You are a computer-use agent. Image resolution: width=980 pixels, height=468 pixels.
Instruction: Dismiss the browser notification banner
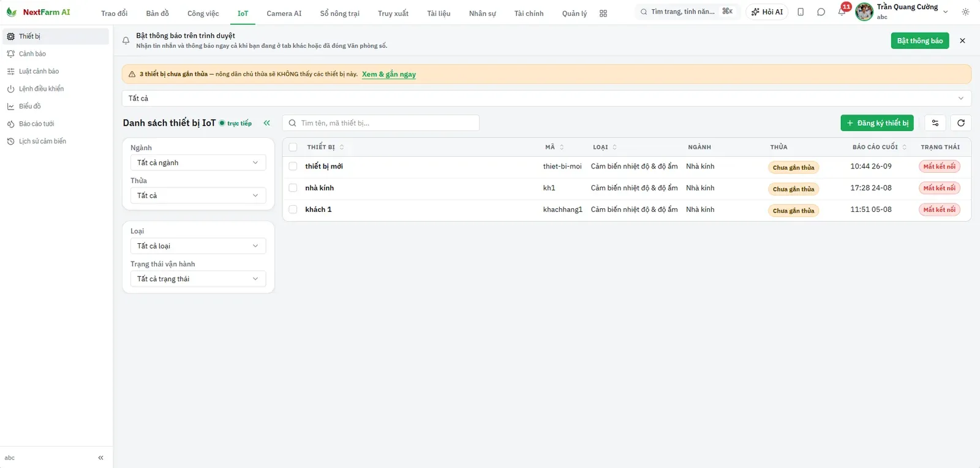click(x=962, y=40)
